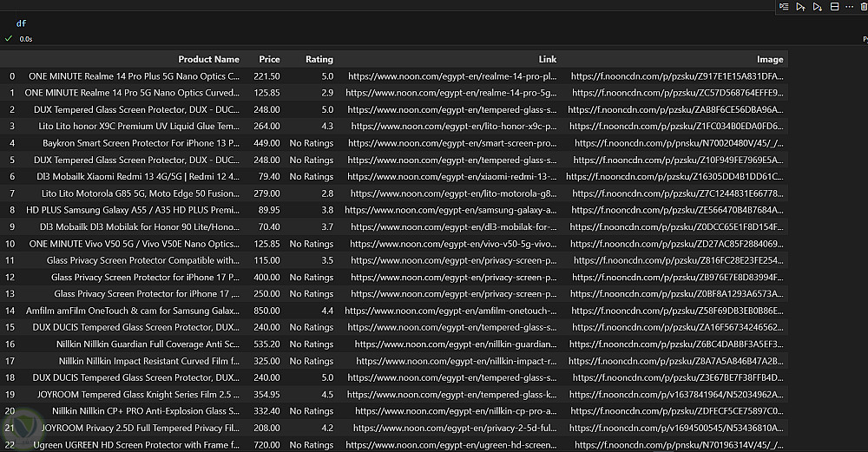The width and height of the screenshot is (868, 452).
Task: Delete the cell with the trash icon
Action: click(863, 7)
